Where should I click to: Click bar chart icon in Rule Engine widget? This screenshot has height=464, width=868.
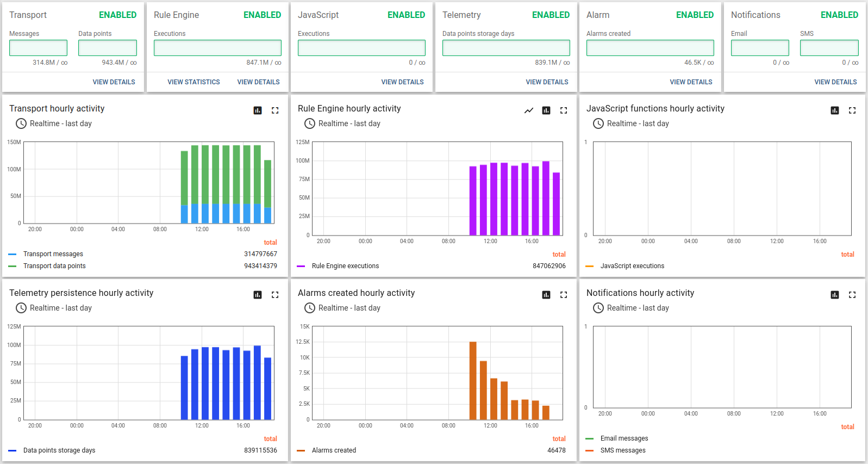(x=546, y=110)
